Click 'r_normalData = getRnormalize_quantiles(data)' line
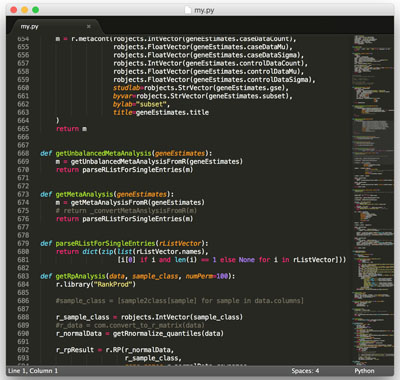This screenshot has height=380, width=400. tap(140, 333)
